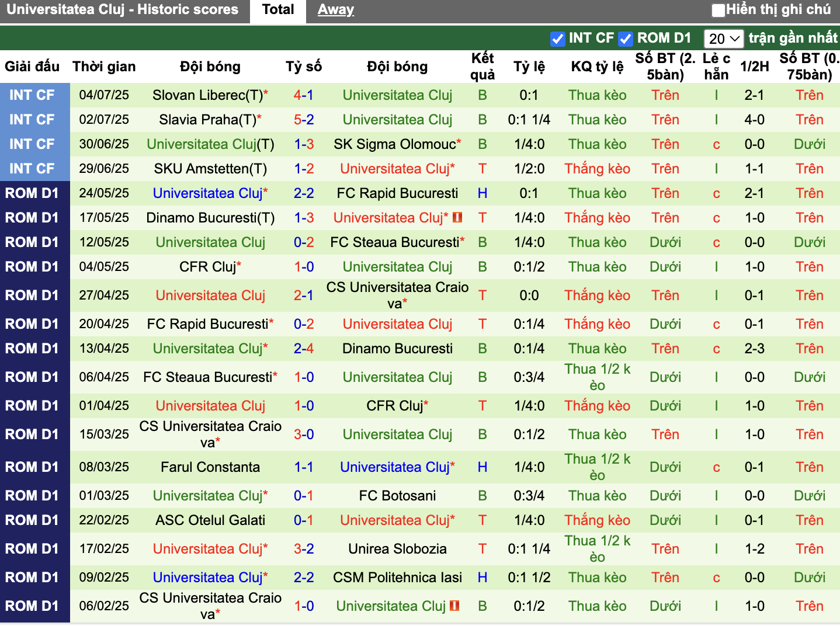The width and height of the screenshot is (840, 626).
Task: Click Thua 1/2 kèo result on 06/04/25
Action: pyautogui.click(x=598, y=377)
